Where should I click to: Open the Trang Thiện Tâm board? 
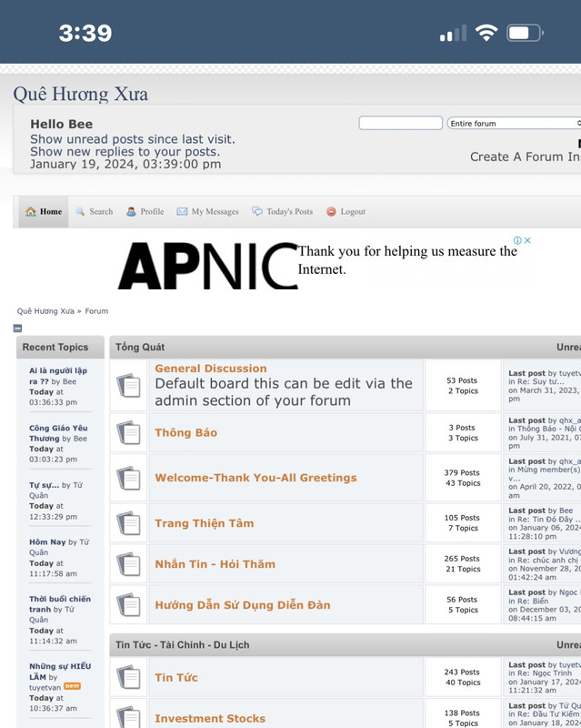coord(205,523)
